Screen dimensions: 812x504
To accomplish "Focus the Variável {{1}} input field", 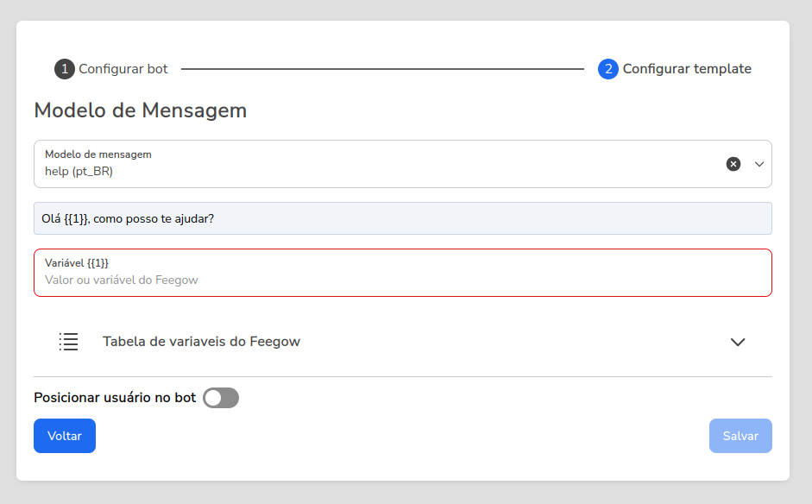I will coord(403,273).
